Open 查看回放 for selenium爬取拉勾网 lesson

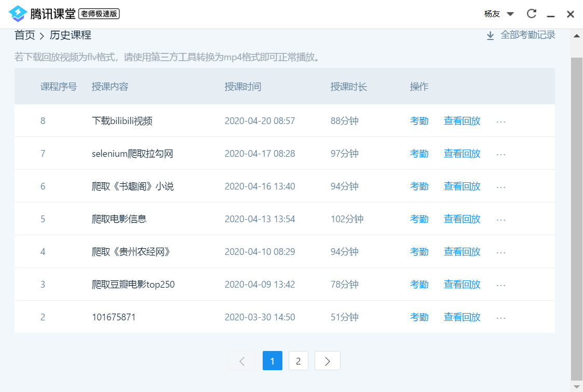click(x=462, y=153)
